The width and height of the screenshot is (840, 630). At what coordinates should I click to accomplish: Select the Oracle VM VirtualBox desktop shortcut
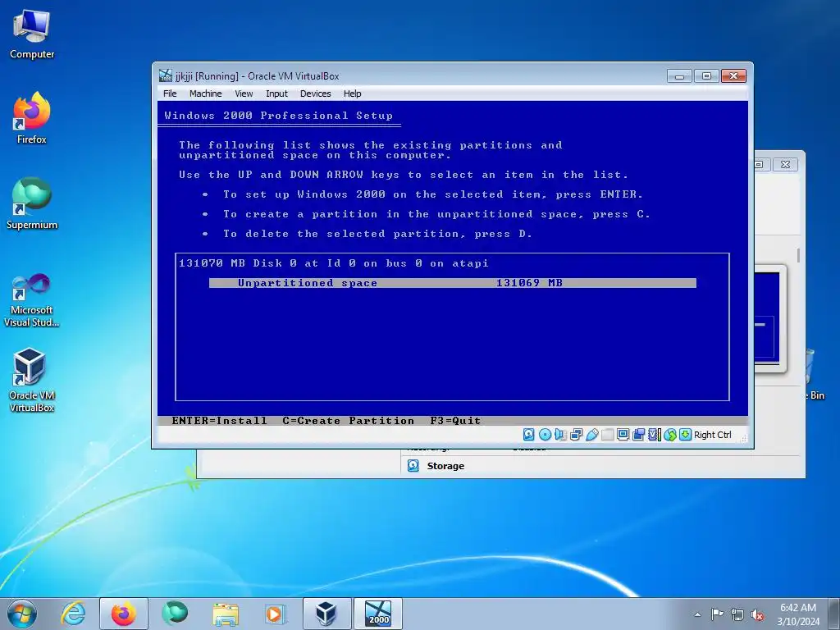(32, 380)
